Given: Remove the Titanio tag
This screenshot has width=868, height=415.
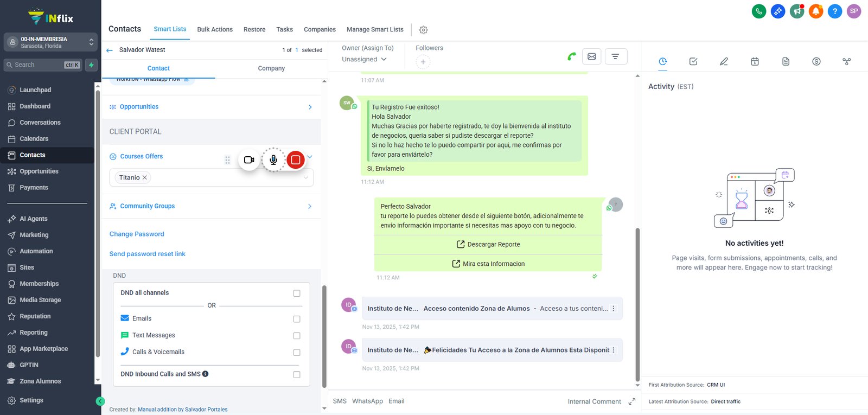Looking at the screenshot, I should tap(145, 177).
